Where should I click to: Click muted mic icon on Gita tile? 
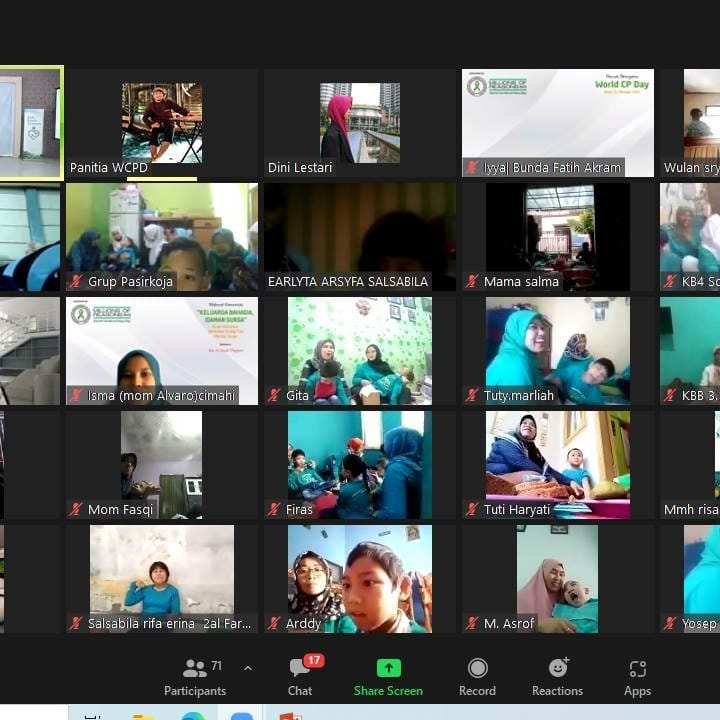pyautogui.click(x=274, y=395)
